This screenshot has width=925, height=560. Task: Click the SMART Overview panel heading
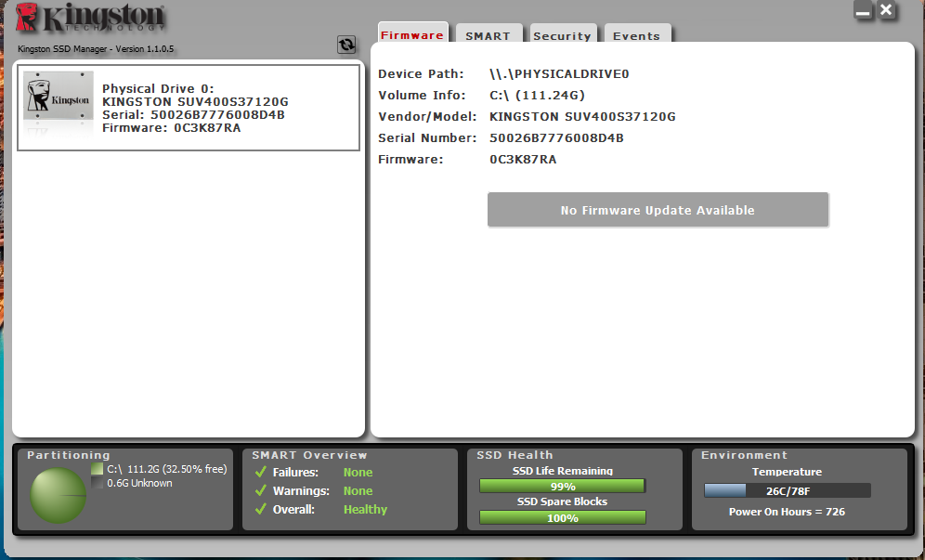click(309, 455)
